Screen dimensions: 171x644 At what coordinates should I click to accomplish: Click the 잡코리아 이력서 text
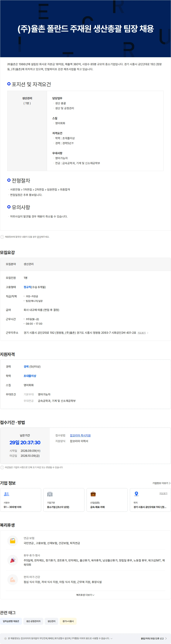(x=79, y=441)
